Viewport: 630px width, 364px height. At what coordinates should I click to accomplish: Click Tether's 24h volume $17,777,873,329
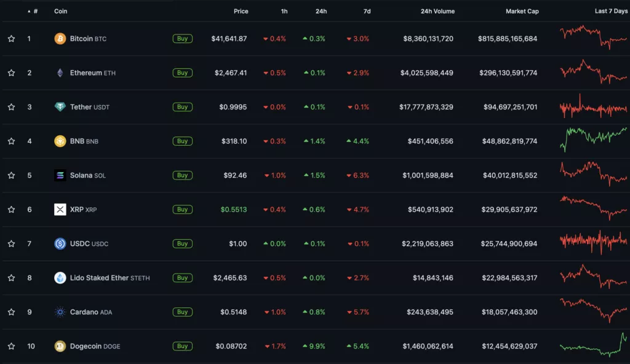pos(426,107)
